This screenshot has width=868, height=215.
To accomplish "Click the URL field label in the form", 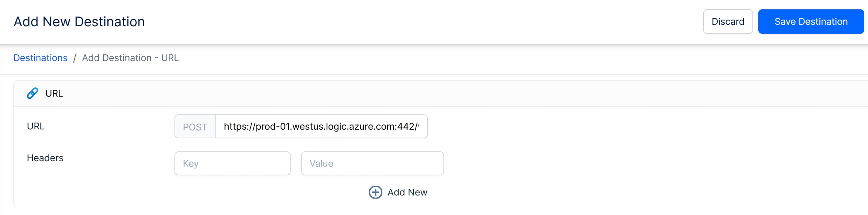I will click(x=36, y=126).
